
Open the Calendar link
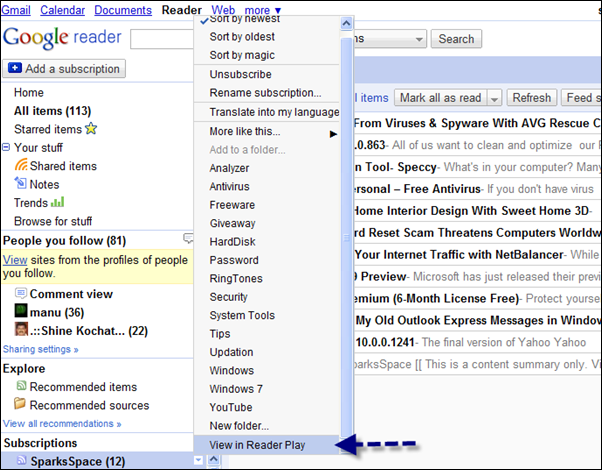[x=63, y=10]
